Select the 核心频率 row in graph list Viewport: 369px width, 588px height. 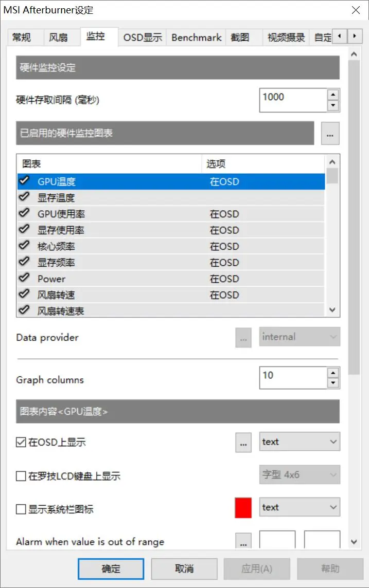click(171, 246)
